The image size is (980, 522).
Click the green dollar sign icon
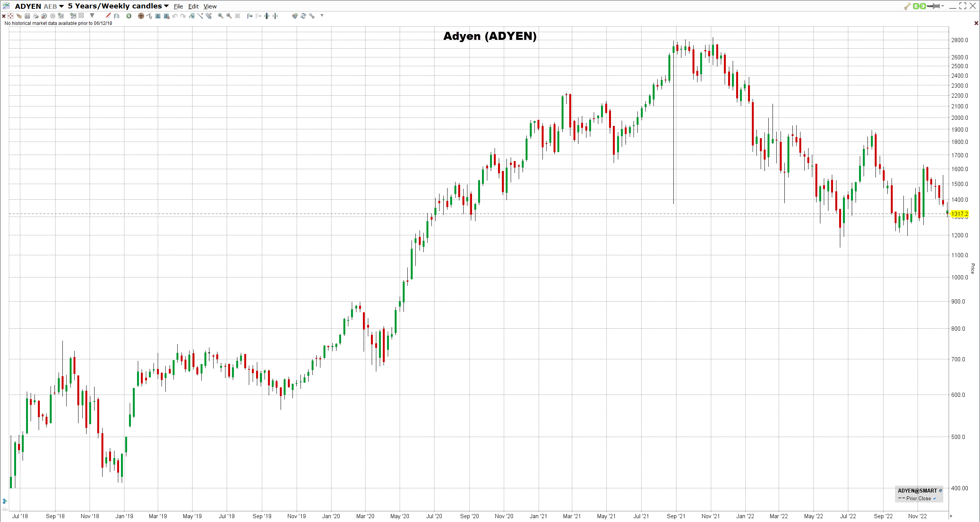[129, 16]
